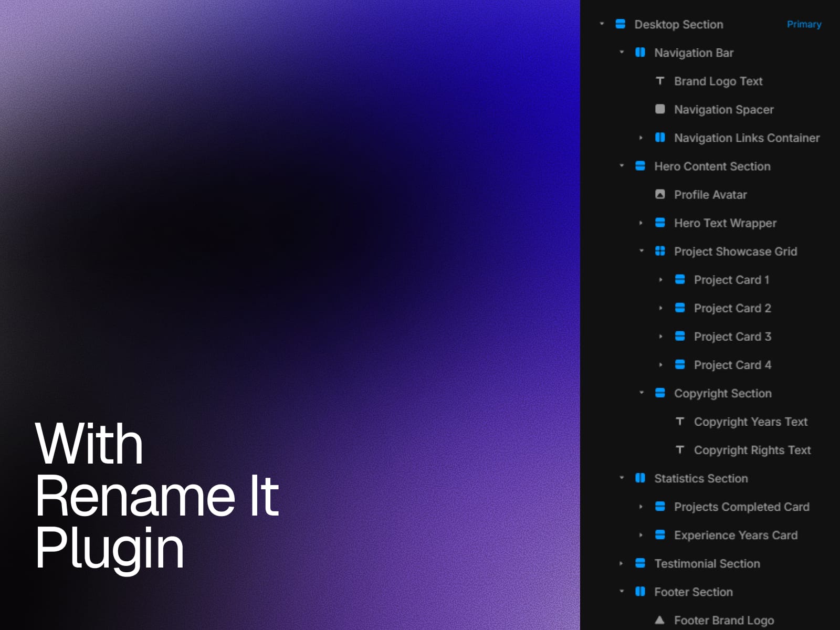This screenshot has height=630, width=840.
Task: Click the Brand Logo Text type icon
Action: [660, 81]
